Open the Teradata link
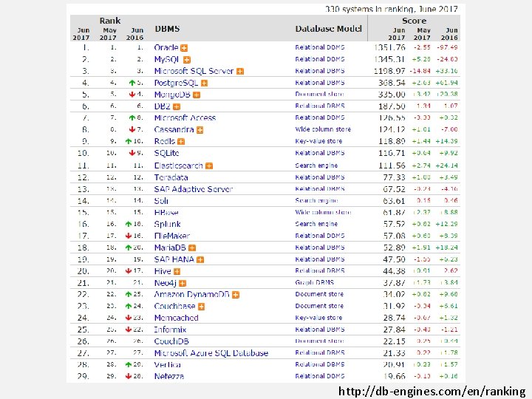Screen dimensions: 532x399 pyautogui.click(x=171, y=177)
